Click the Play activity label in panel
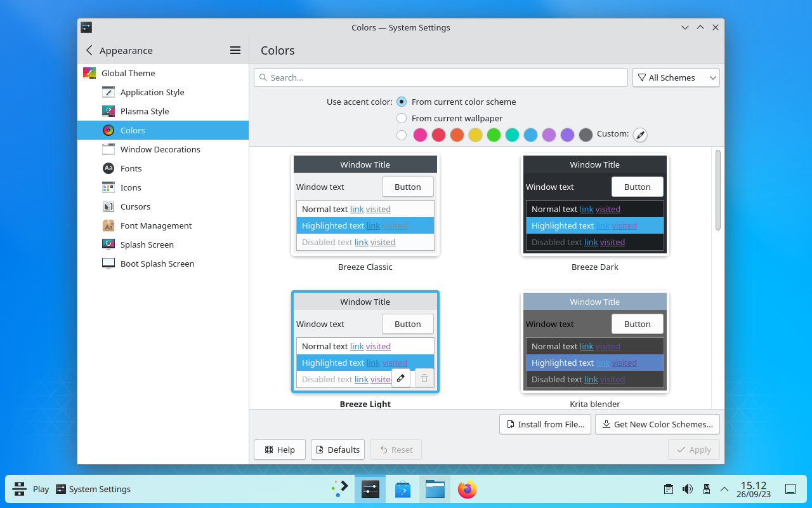The height and width of the screenshot is (508, 812). (x=41, y=489)
